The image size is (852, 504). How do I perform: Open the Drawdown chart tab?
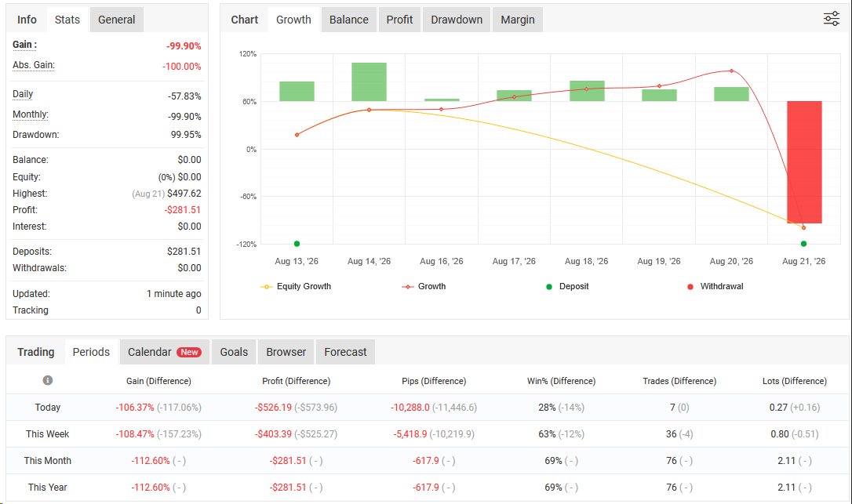[457, 20]
